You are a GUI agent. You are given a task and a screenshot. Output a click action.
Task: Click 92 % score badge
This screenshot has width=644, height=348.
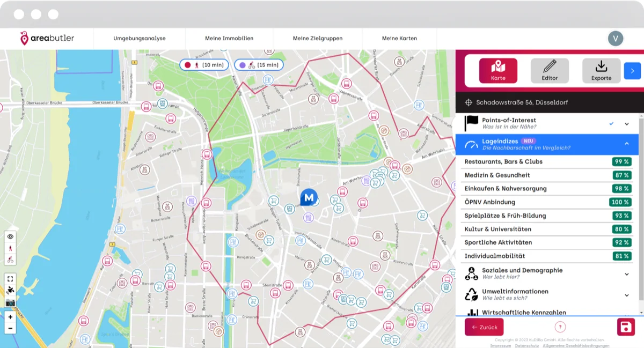coord(622,242)
